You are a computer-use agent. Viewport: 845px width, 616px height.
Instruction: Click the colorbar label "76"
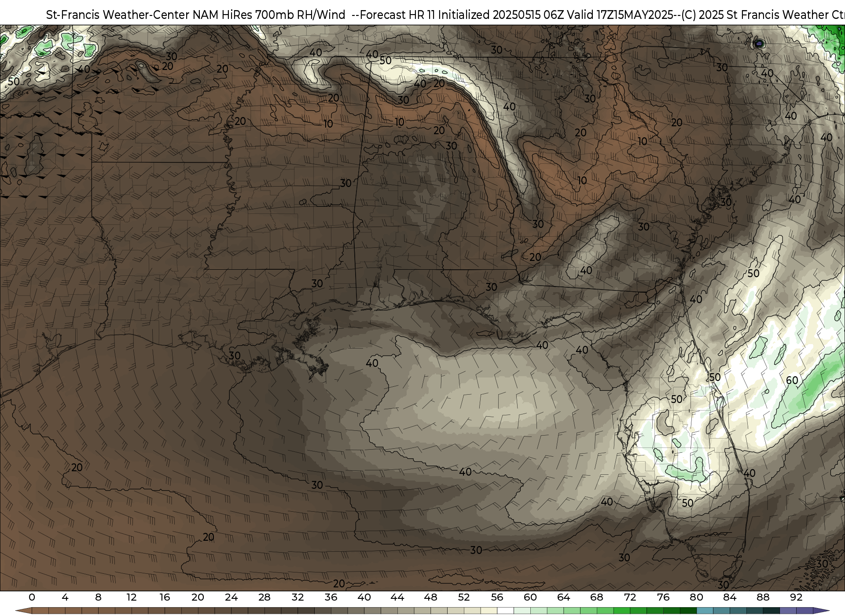663,598
